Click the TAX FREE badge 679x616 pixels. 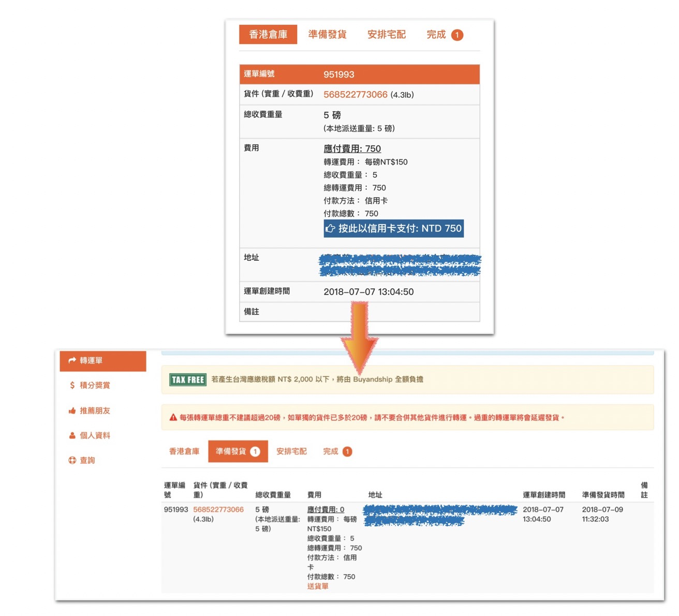188,379
